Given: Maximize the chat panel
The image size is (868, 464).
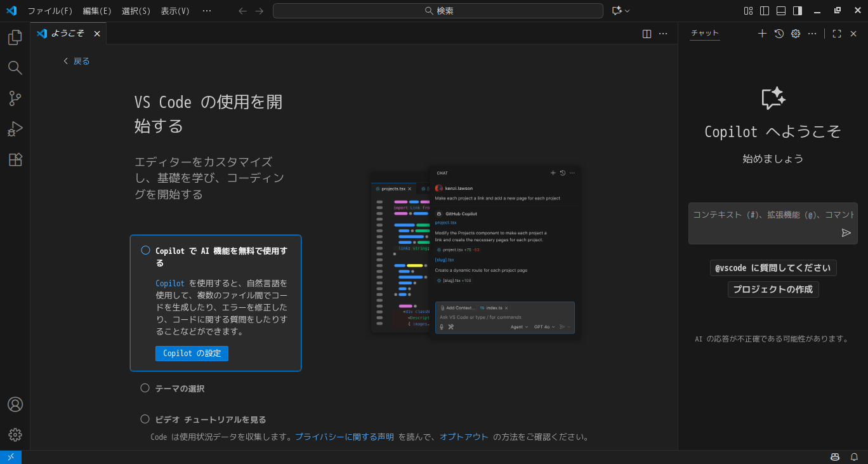Looking at the screenshot, I should point(837,34).
